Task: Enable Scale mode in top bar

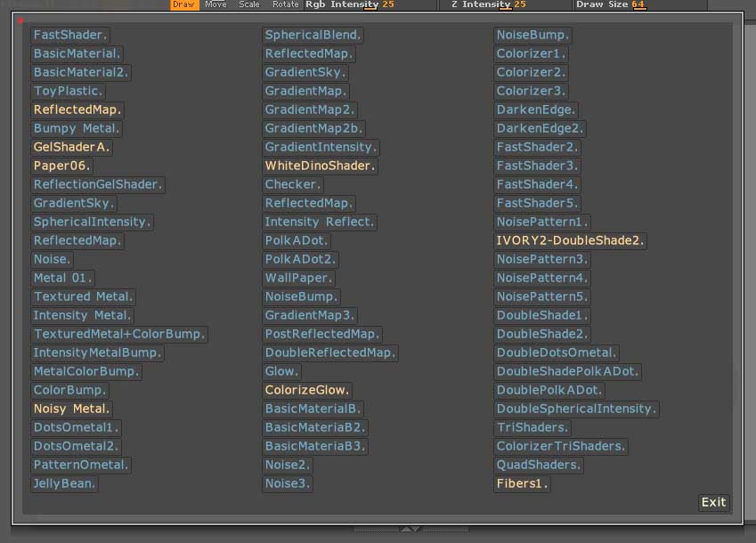Action: (249, 4)
